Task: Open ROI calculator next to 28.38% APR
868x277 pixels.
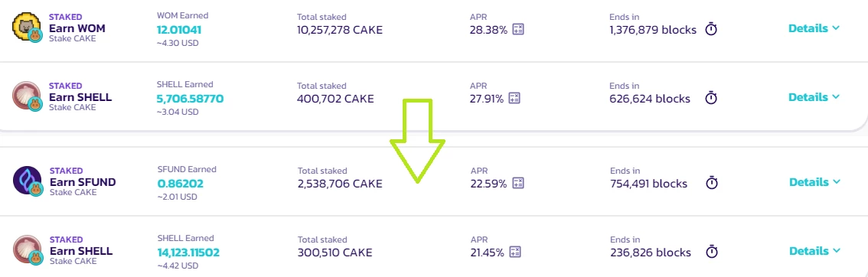Action: tap(518, 29)
